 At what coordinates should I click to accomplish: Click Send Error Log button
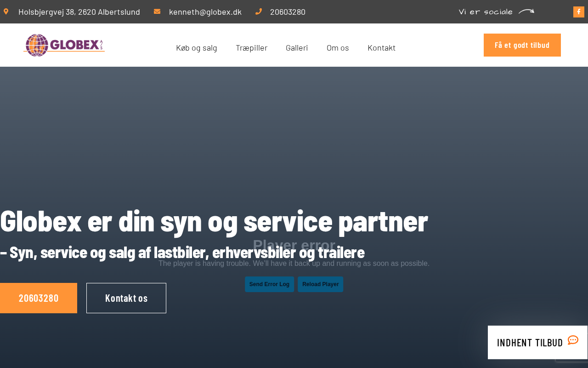269,284
